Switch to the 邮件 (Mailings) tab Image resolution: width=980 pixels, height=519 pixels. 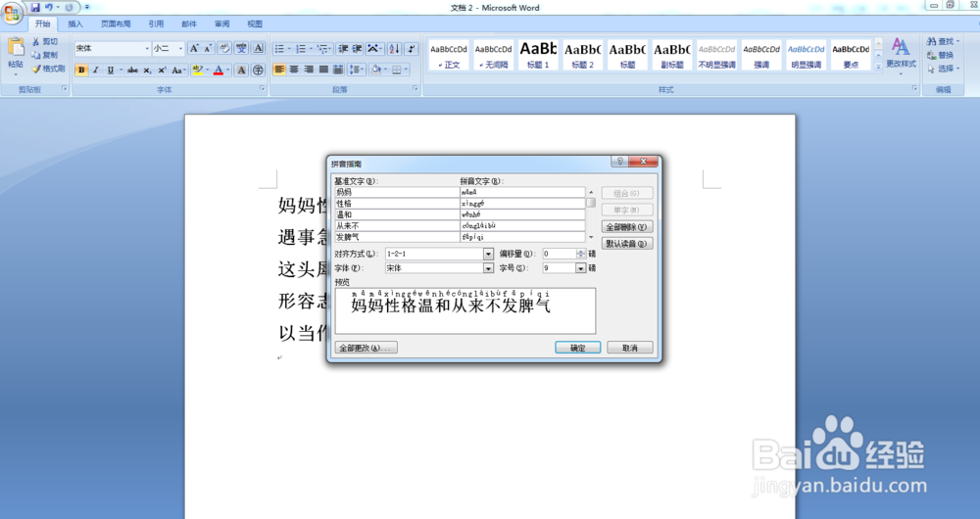click(189, 24)
